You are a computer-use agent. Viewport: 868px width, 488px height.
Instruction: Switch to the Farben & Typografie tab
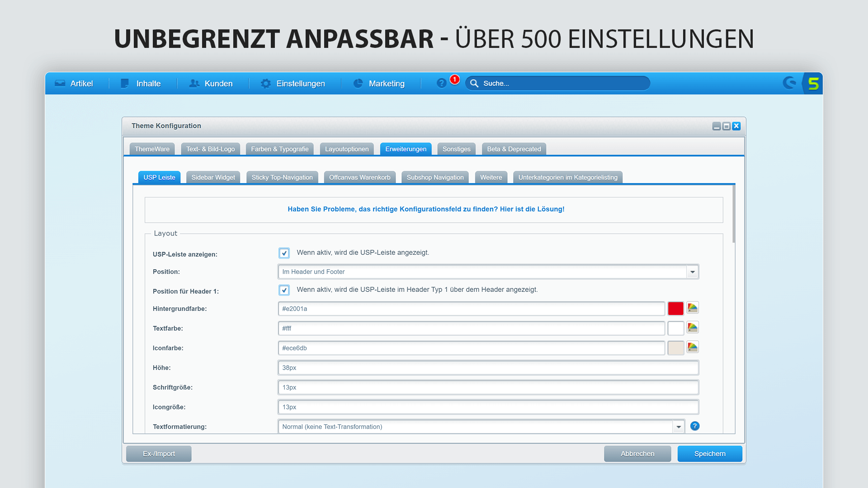pyautogui.click(x=279, y=148)
